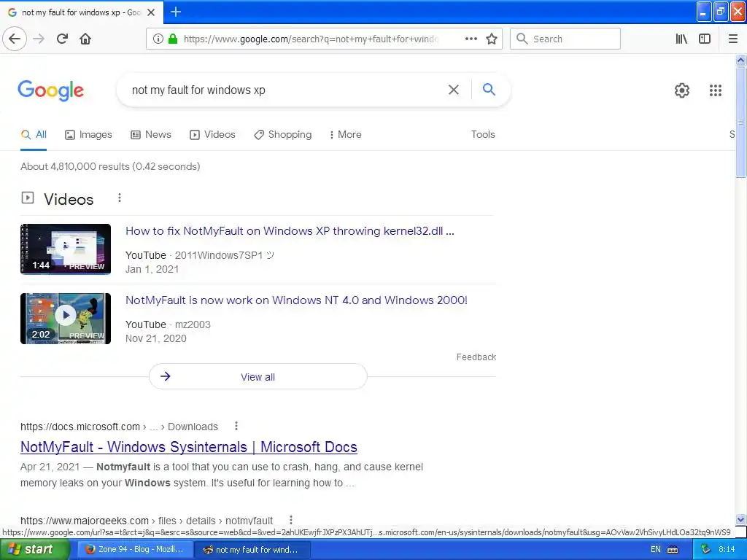The width and height of the screenshot is (747, 560).
Task: Open the Firefox hamburger menu
Action: [733, 39]
